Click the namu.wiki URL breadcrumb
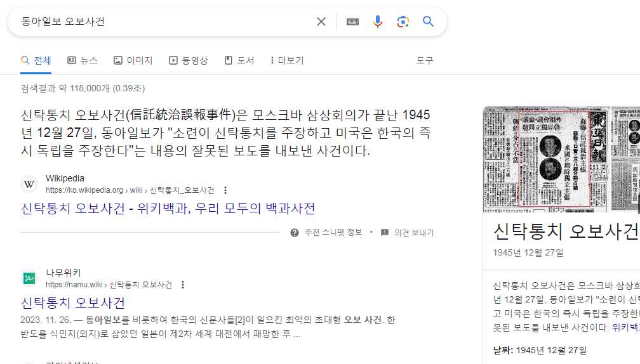 click(109, 285)
